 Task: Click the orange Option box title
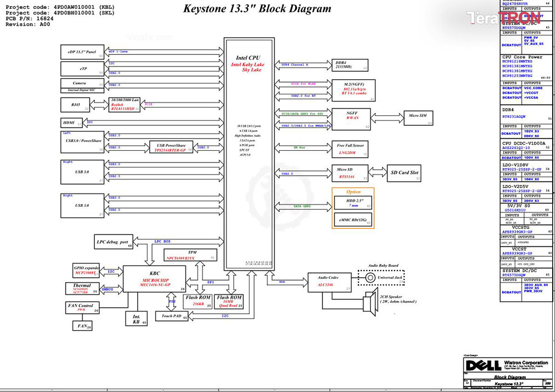(353, 192)
